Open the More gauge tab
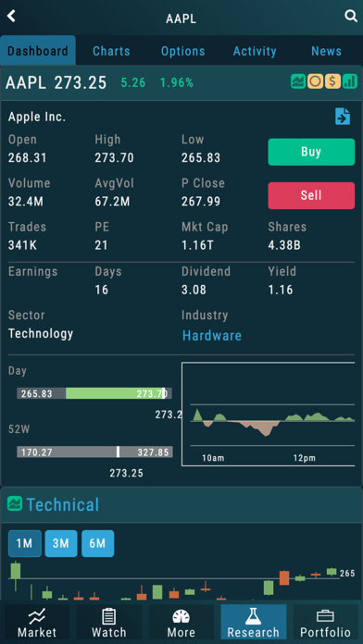The image size is (363, 644). 181,623
